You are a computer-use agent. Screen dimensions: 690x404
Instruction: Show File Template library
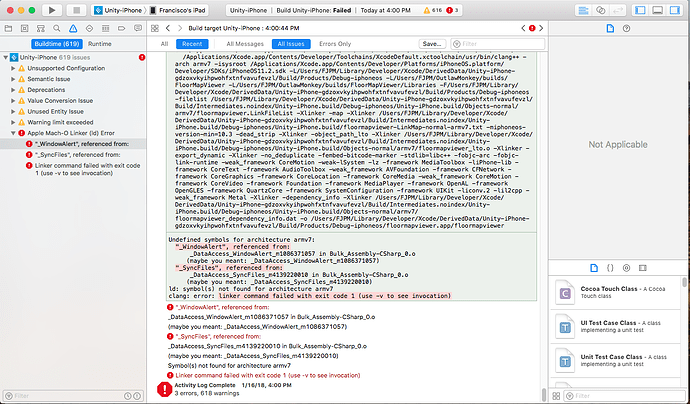pyautogui.click(x=594, y=268)
